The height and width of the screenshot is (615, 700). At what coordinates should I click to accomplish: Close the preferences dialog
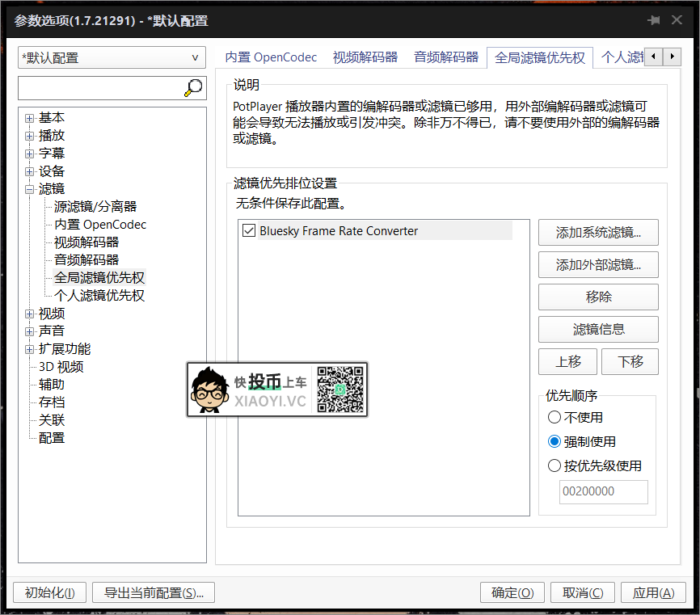677,20
